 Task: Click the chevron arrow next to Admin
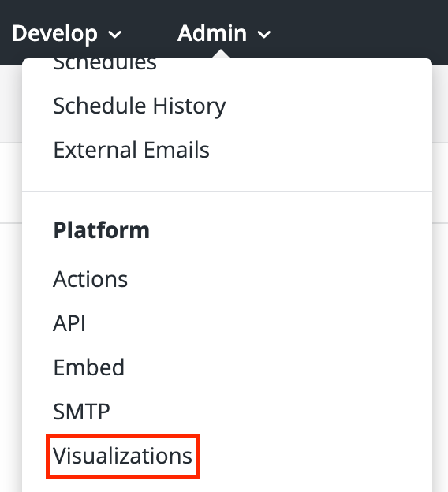point(264,34)
